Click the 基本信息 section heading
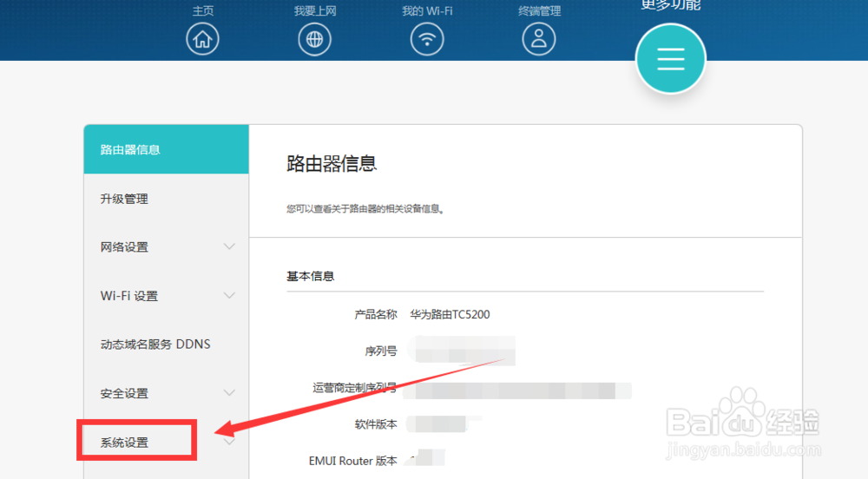 click(310, 276)
